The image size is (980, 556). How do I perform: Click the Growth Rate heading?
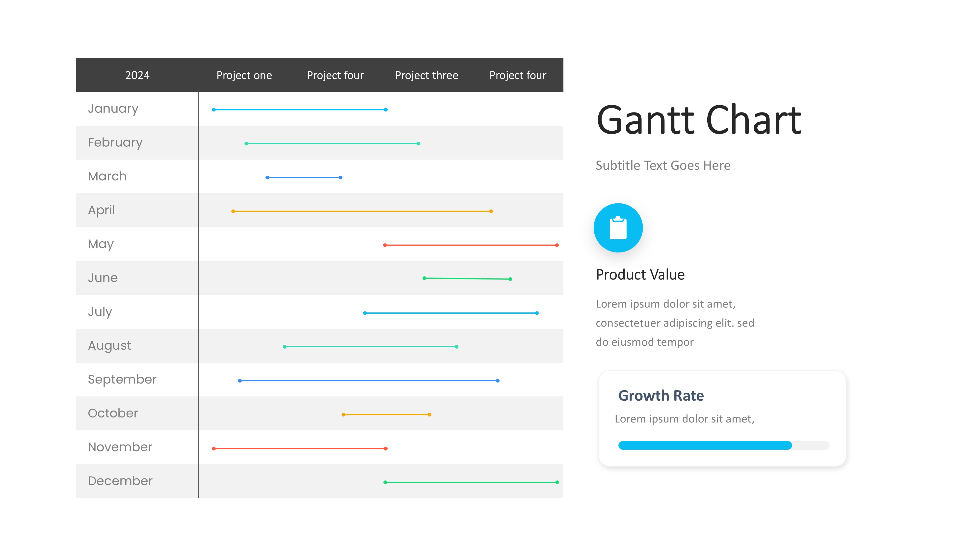(661, 396)
